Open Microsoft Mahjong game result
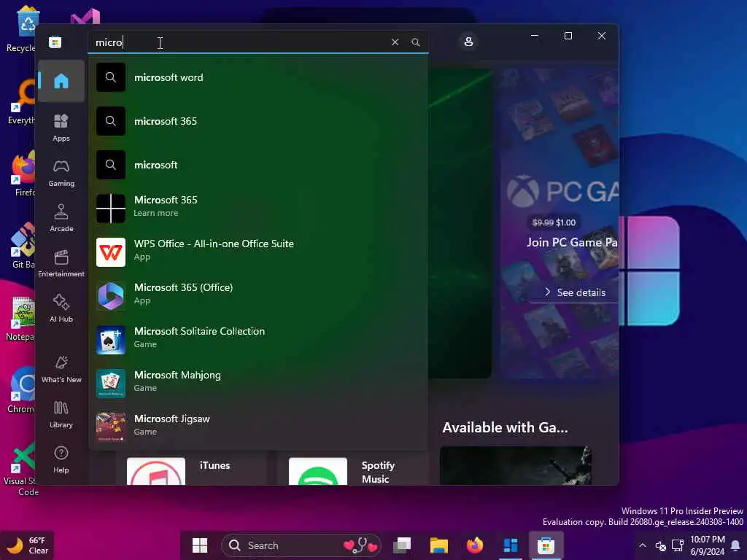The image size is (747, 560). coord(258,384)
